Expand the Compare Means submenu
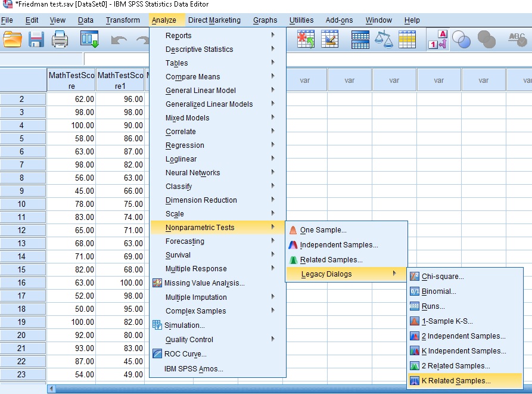 point(193,77)
